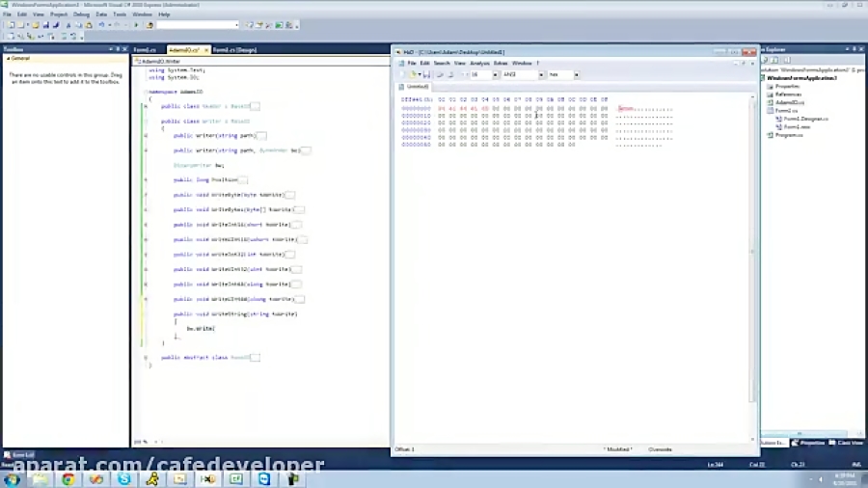The width and height of the screenshot is (868, 488).
Task: Switch to the Class View tab at bottom right
Action: click(845, 443)
